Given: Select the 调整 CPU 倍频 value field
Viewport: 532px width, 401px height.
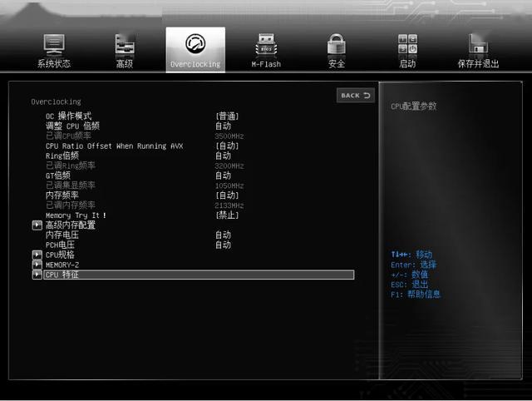Looking at the screenshot, I should click(x=224, y=126).
